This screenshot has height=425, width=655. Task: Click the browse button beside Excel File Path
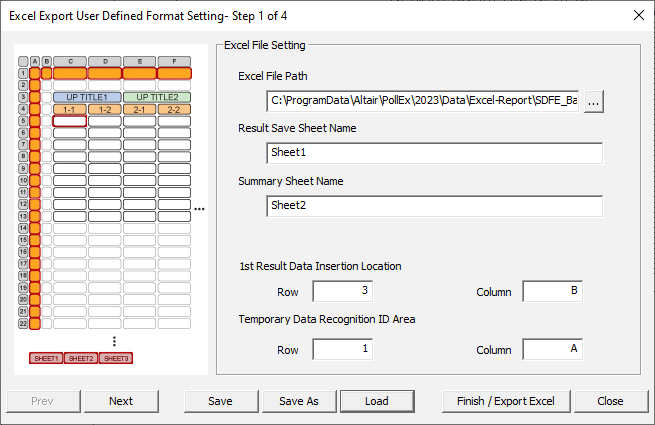(x=594, y=101)
